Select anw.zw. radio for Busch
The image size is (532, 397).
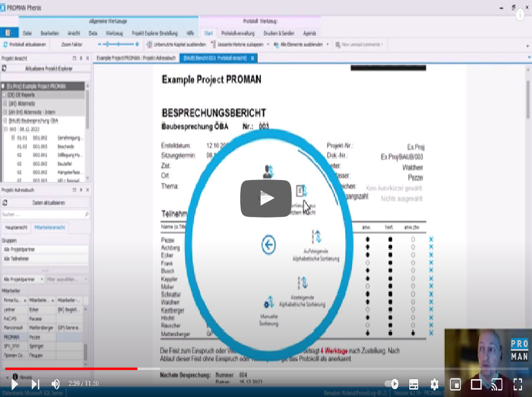tap(413, 271)
